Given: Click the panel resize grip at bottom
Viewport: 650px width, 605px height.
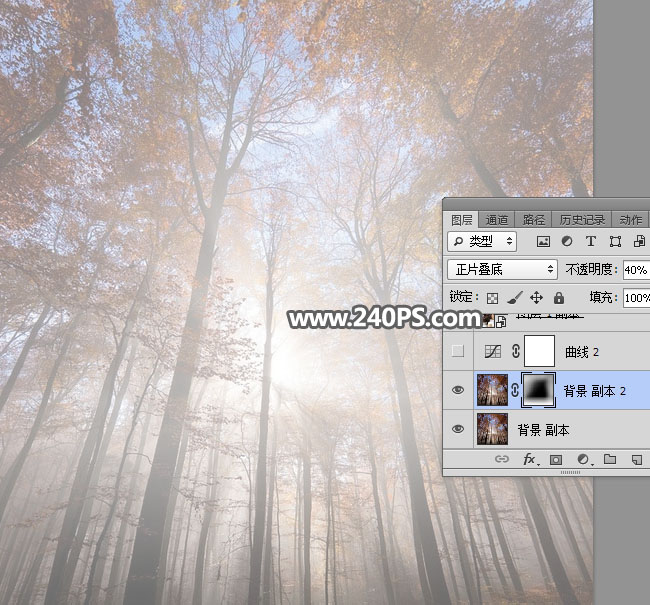Looking at the screenshot, I should click(x=570, y=472).
